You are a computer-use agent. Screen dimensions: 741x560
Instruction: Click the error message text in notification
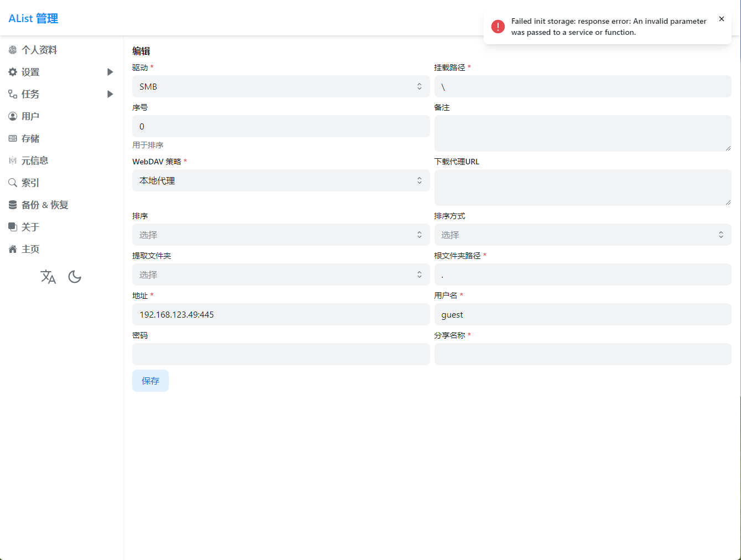click(609, 27)
